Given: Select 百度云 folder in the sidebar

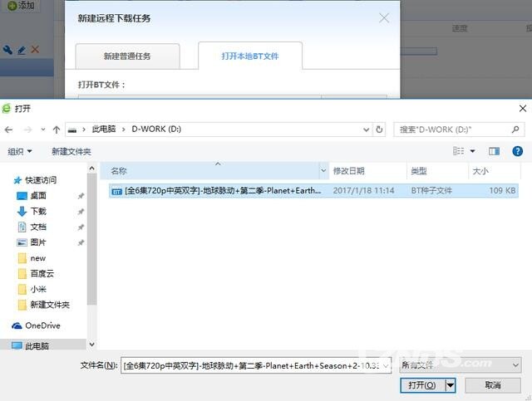Looking at the screenshot, I should tap(43, 273).
